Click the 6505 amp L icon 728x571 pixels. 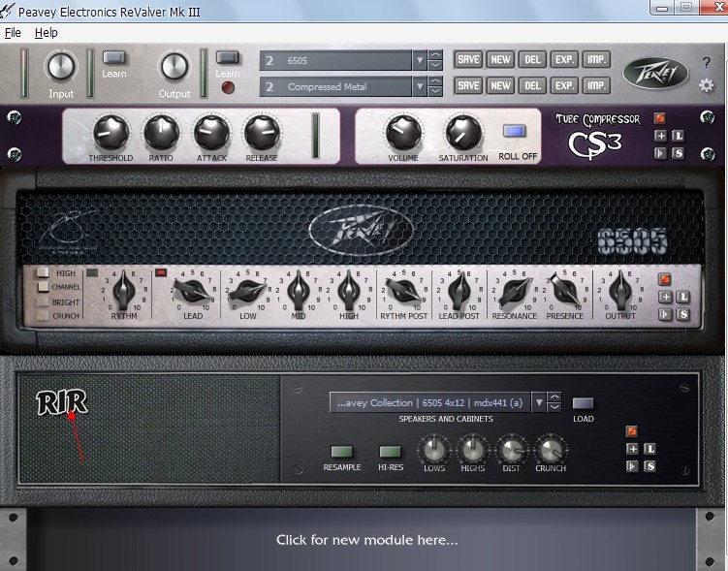(682, 297)
